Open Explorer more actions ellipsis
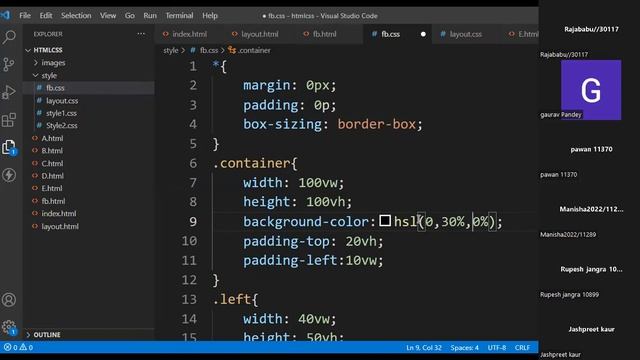 click(x=141, y=34)
